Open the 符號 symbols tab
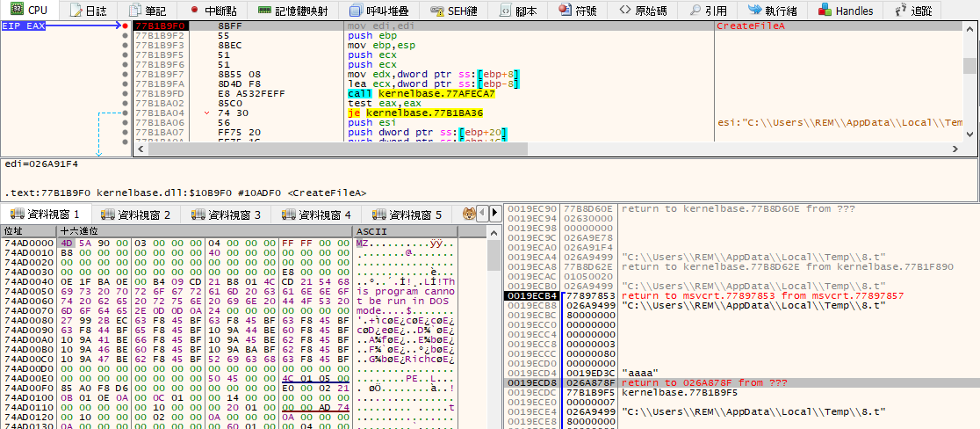The width and height of the screenshot is (980, 429). click(577, 10)
